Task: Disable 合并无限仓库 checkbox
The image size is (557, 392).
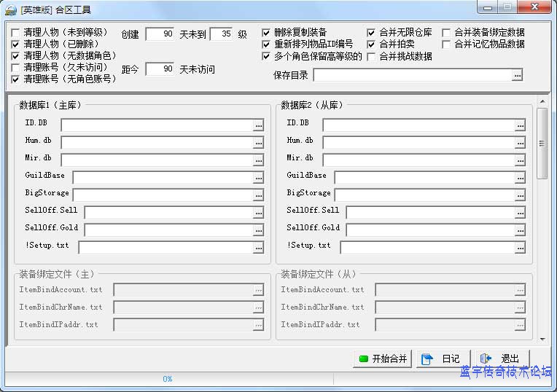Action: (371, 33)
